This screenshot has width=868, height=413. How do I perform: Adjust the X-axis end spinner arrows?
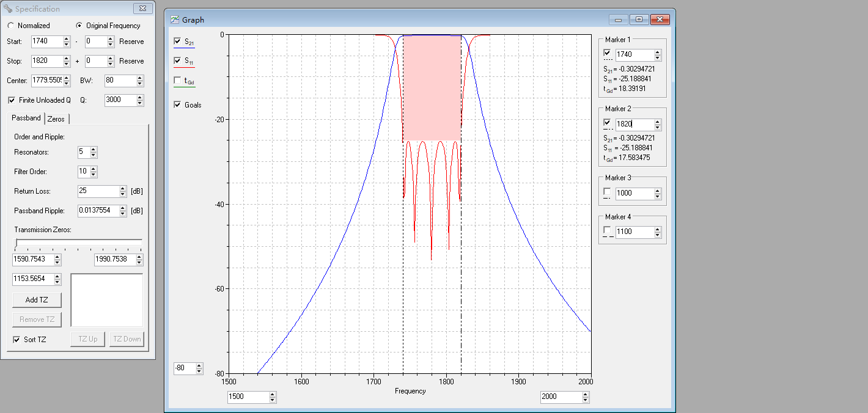586,397
